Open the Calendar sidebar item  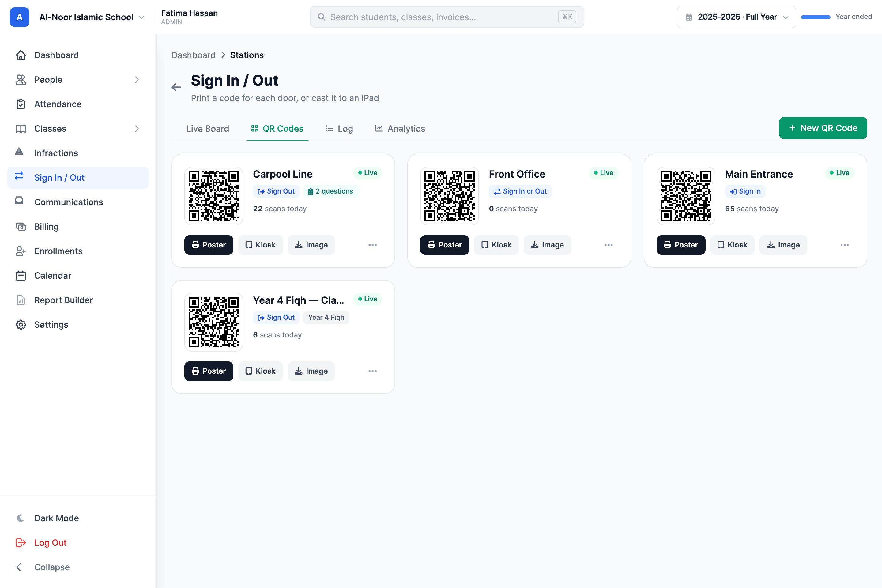[x=78, y=276]
